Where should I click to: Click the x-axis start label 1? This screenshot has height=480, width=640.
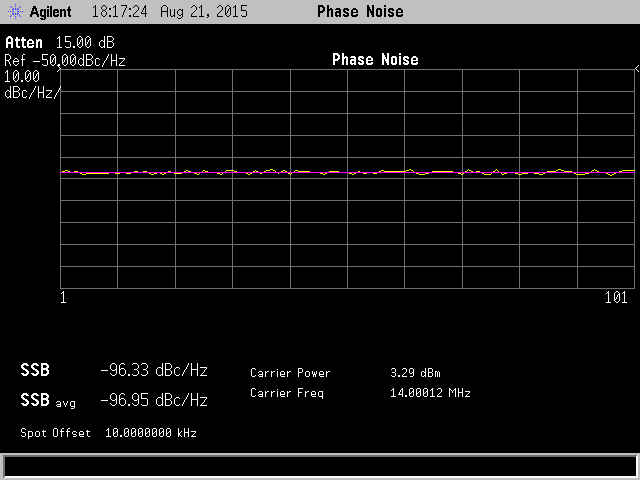(63, 298)
